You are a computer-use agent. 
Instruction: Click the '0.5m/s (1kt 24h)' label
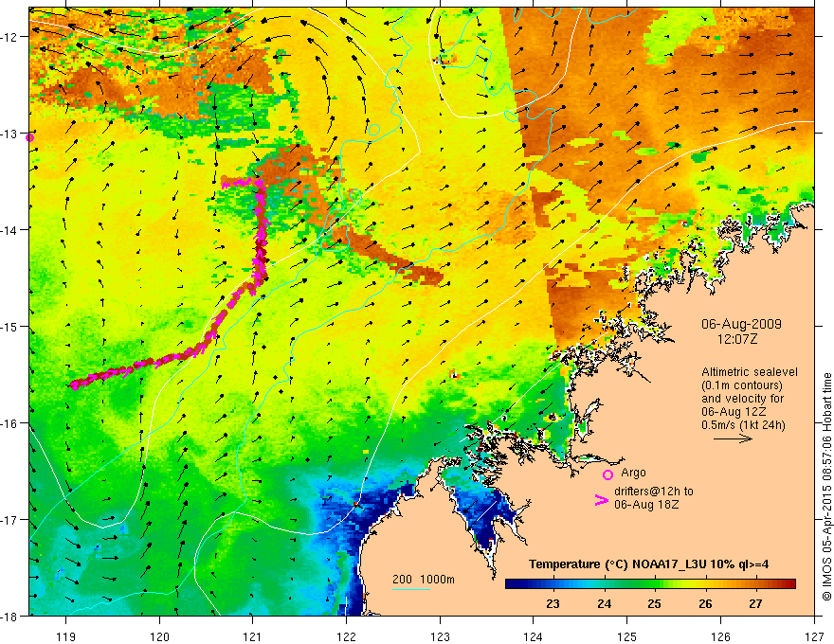pos(743,425)
